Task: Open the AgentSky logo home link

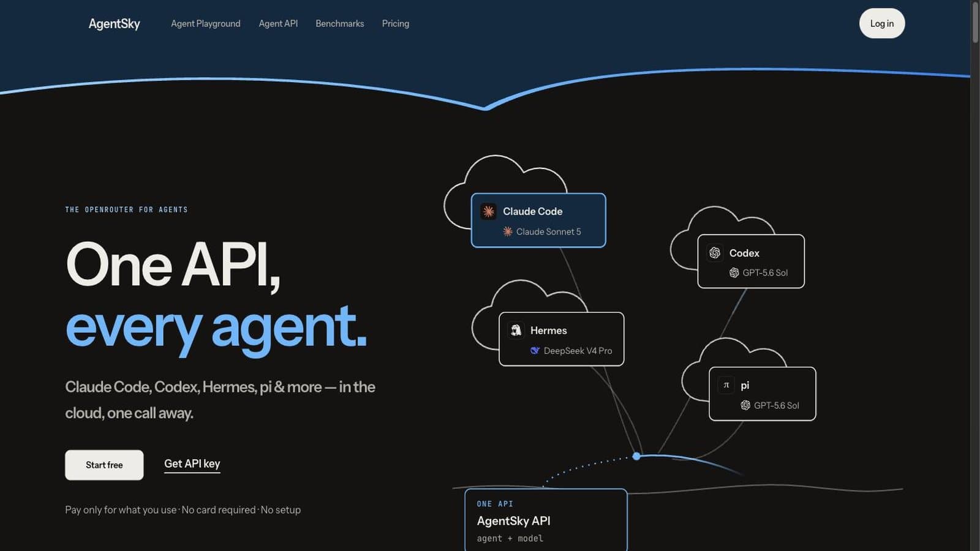Action: (114, 23)
